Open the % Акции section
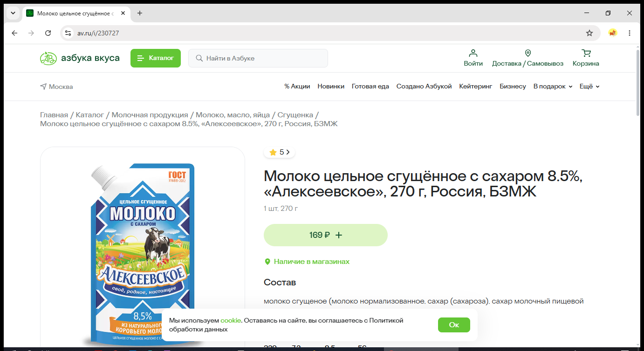The width and height of the screenshot is (644, 351). [297, 87]
